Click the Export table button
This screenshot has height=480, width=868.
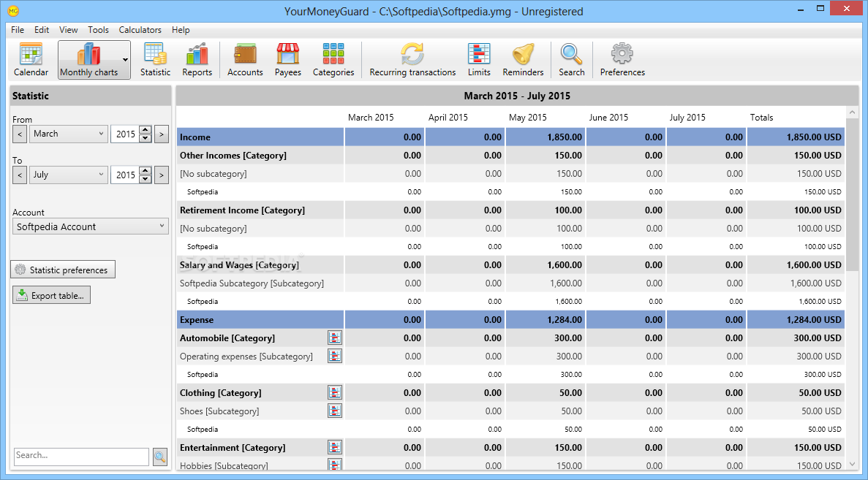(51, 295)
